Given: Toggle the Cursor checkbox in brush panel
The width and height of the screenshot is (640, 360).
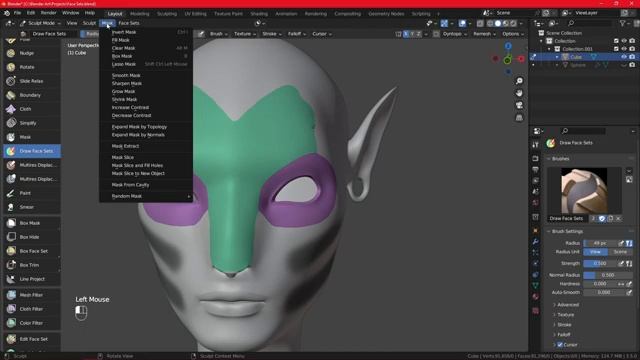Looking at the screenshot, I should 560,344.
